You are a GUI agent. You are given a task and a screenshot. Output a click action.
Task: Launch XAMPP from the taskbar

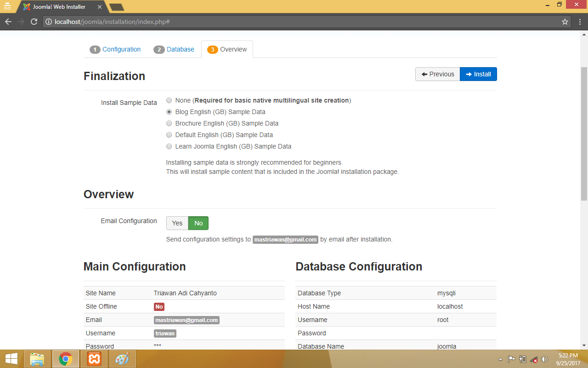click(94, 359)
